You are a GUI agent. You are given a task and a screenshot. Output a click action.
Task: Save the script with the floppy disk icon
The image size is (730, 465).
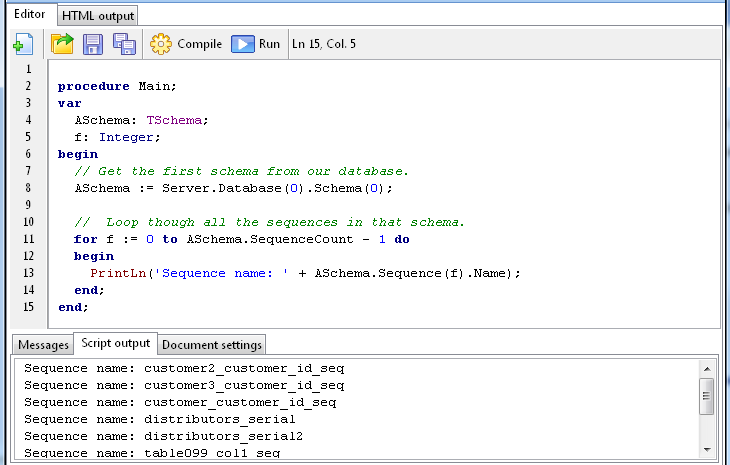pos(93,44)
